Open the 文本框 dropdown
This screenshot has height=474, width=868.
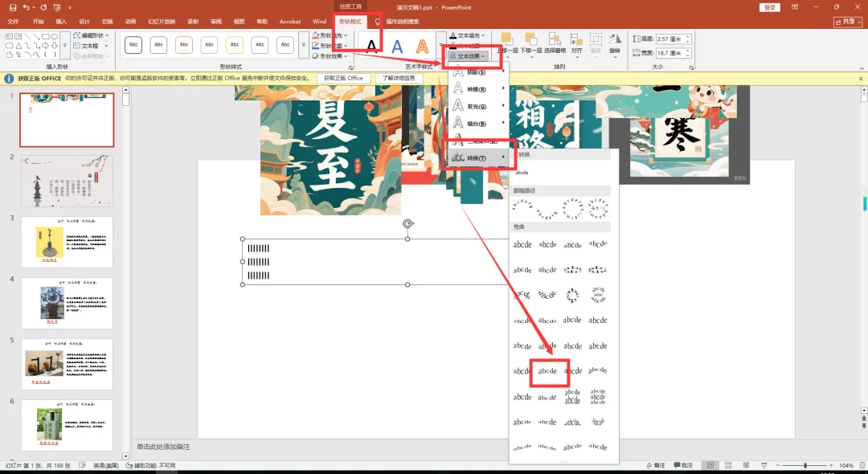pos(91,46)
